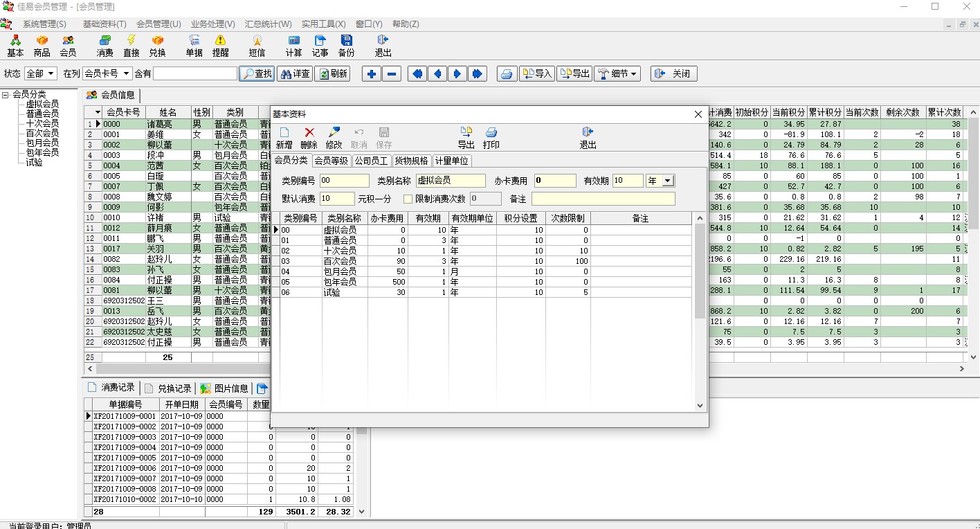Open the 短信 SMS tool
Image resolution: width=980 pixels, height=529 pixels.
(257, 46)
